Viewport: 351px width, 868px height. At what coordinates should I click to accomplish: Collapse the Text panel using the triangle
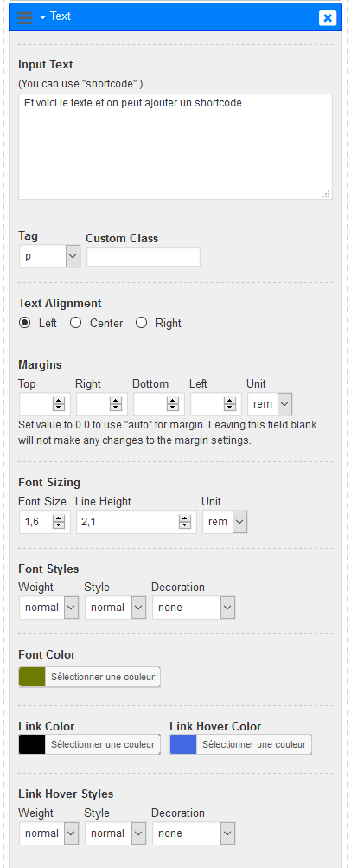pyautogui.click(x=43, y=17)
